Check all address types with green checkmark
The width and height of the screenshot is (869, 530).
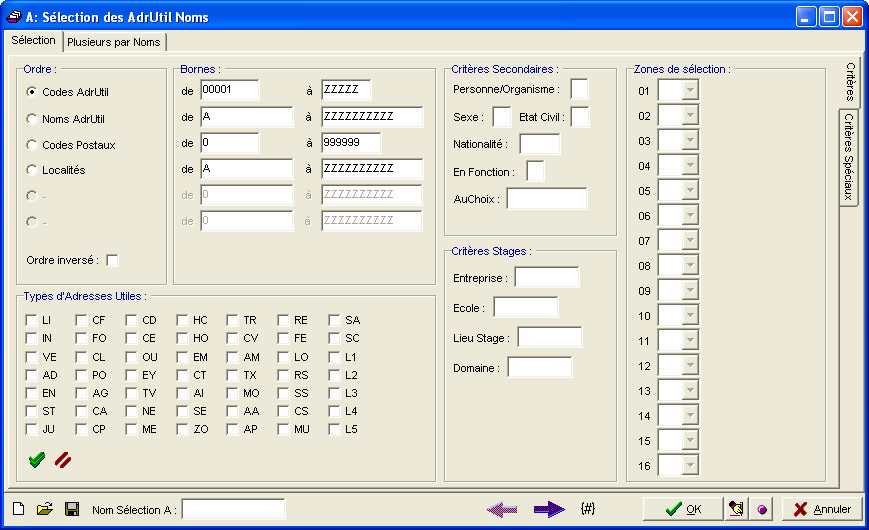coord(37,460)
